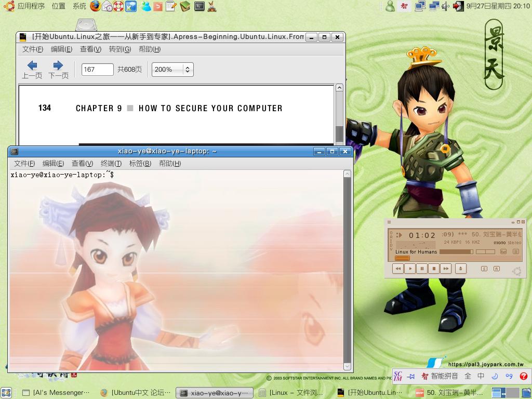This screenshot has width=532, height=399.
Task: Open the SCIM help question-mark icon
Action: point(524,376)
